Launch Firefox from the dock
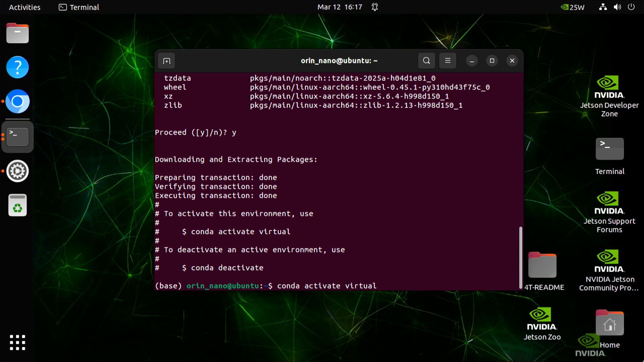 pos(17,102)
